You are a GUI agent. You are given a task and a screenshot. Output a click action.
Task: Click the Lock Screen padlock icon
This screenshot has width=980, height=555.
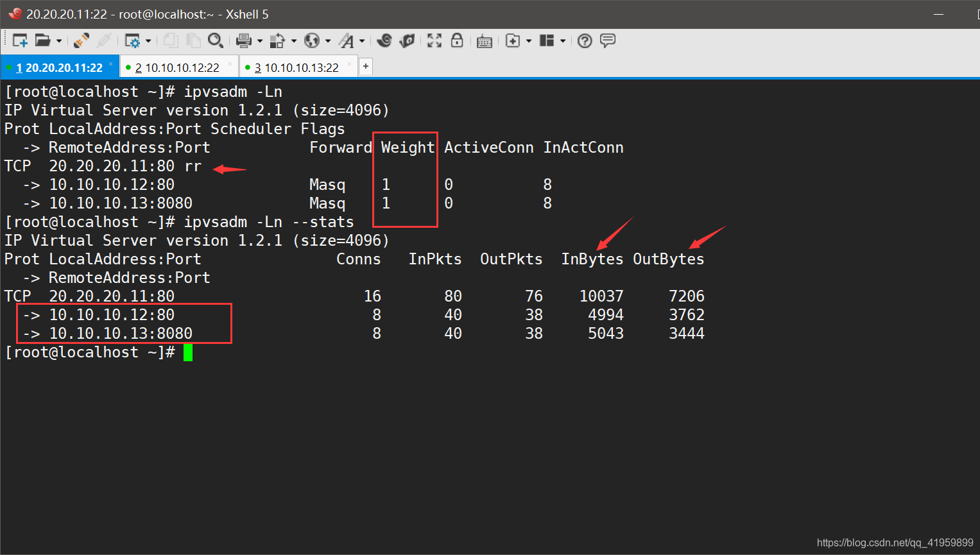pyautogui.click(x=457, y=40)
